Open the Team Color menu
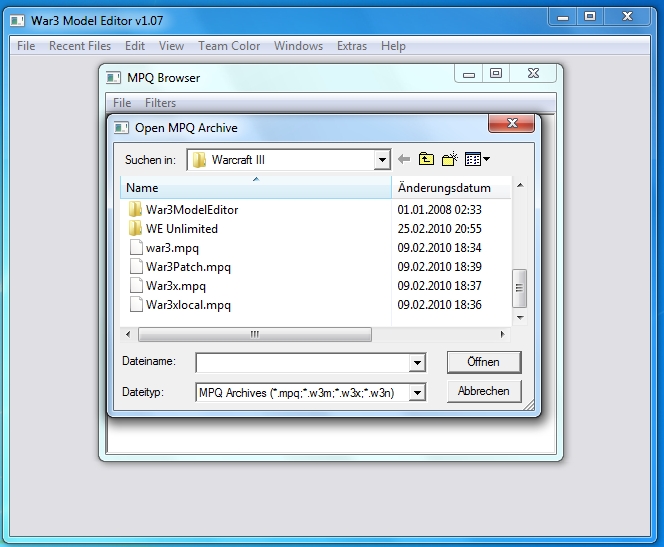The image size is (664, 547). pos(229,46)
